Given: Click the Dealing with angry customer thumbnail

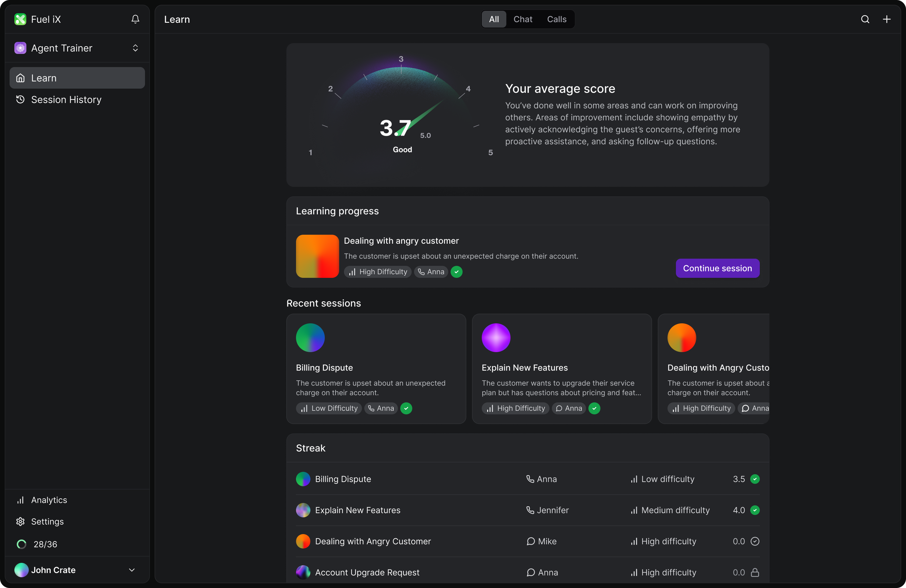Looking at the screenshot, I should 318,256.
